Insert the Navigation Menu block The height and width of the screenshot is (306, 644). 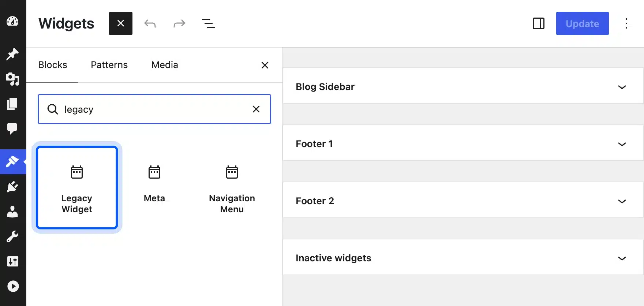232,187
